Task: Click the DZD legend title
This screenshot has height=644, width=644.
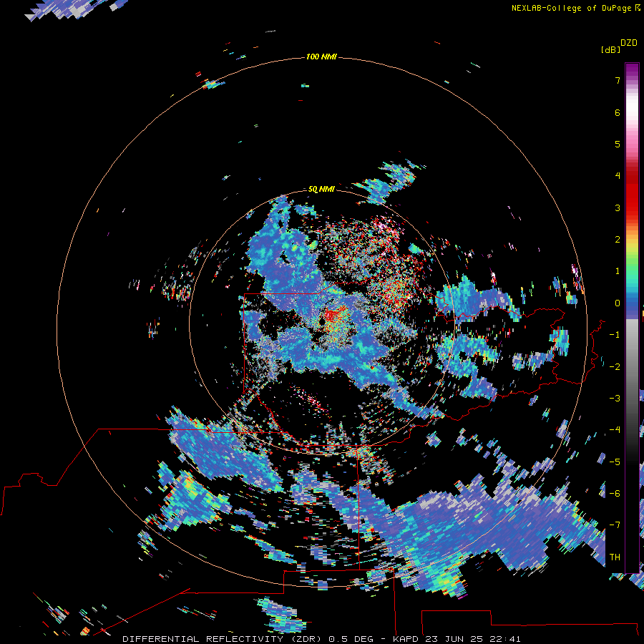Action: coord(629,43)
